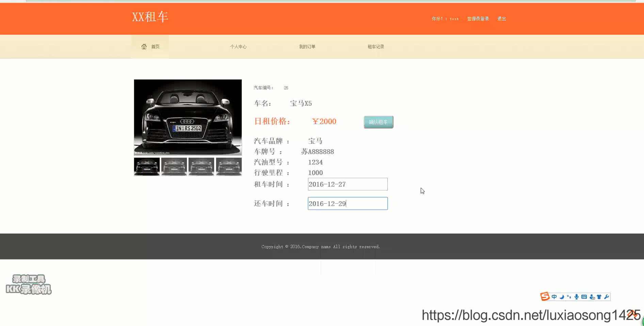
Task: Click the home icon beside 首页
Action: pyautogui.click(x=144, y=47)
